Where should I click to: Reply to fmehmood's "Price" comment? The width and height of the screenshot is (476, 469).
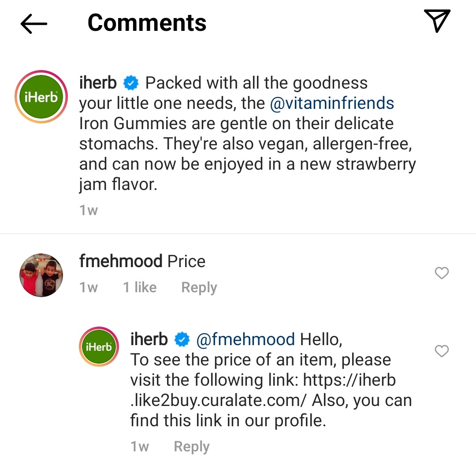(199, 288)
